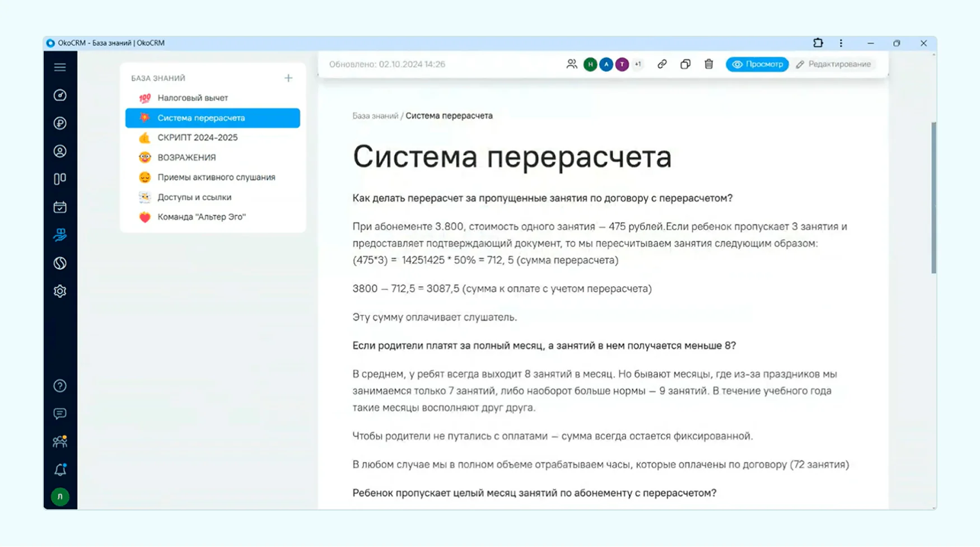This screenshot has width=980, height=547.
Task: Restore down the OkoCRM window
Action: pos(897,43)
